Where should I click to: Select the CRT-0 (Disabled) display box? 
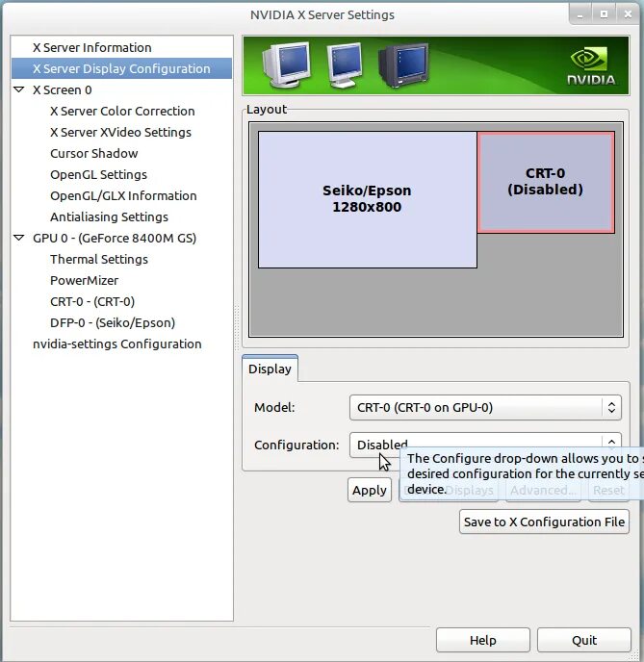tap(546, 182)
